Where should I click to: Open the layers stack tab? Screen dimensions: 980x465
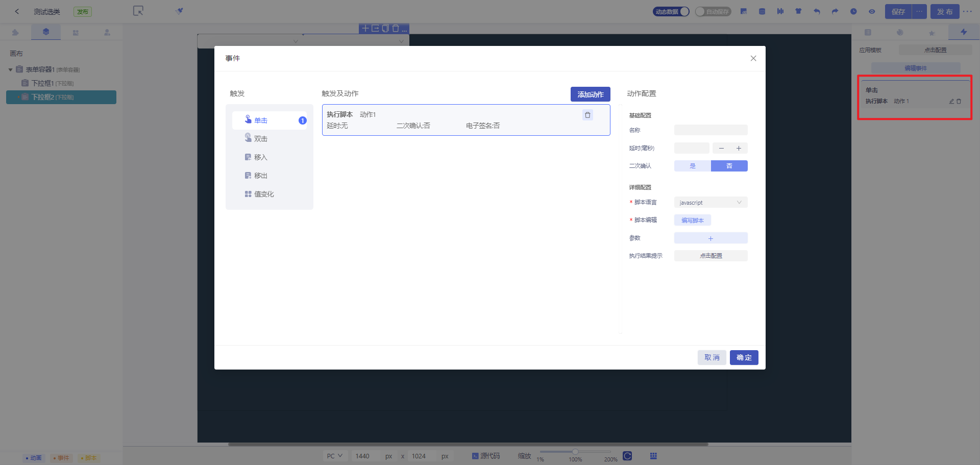point(46,32)
